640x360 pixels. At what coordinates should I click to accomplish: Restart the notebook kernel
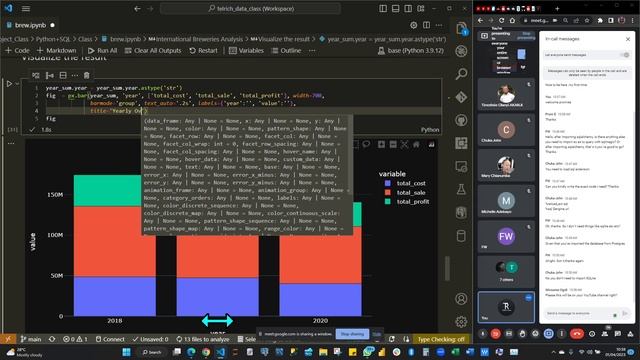click(203, 51)
